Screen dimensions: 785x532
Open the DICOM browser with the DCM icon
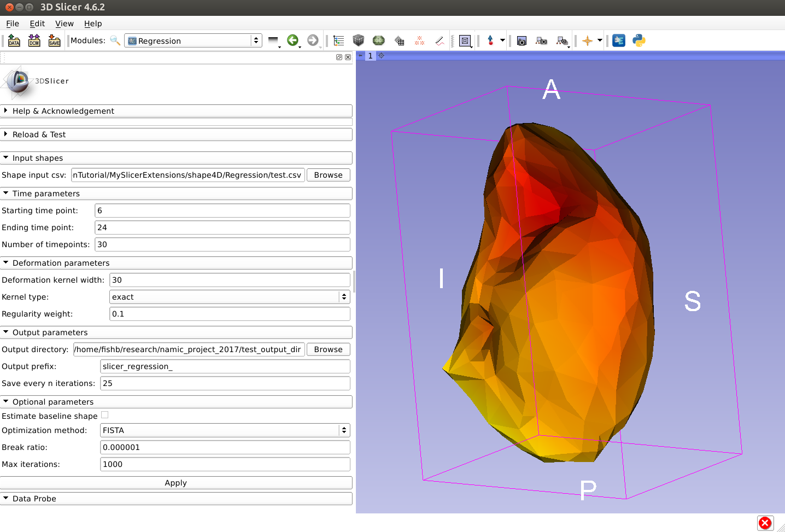(x=34, y=40)
